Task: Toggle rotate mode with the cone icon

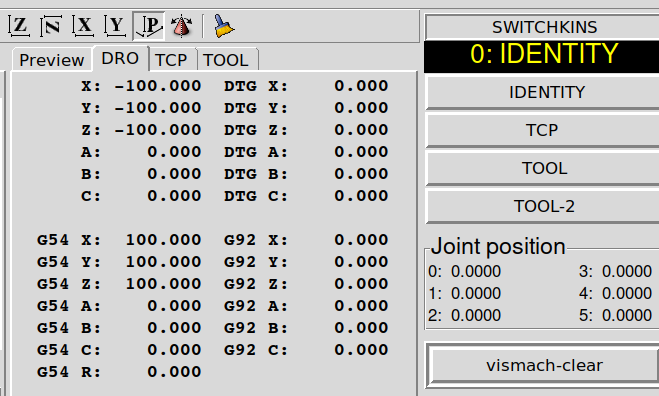Action: tap(181, 26)
